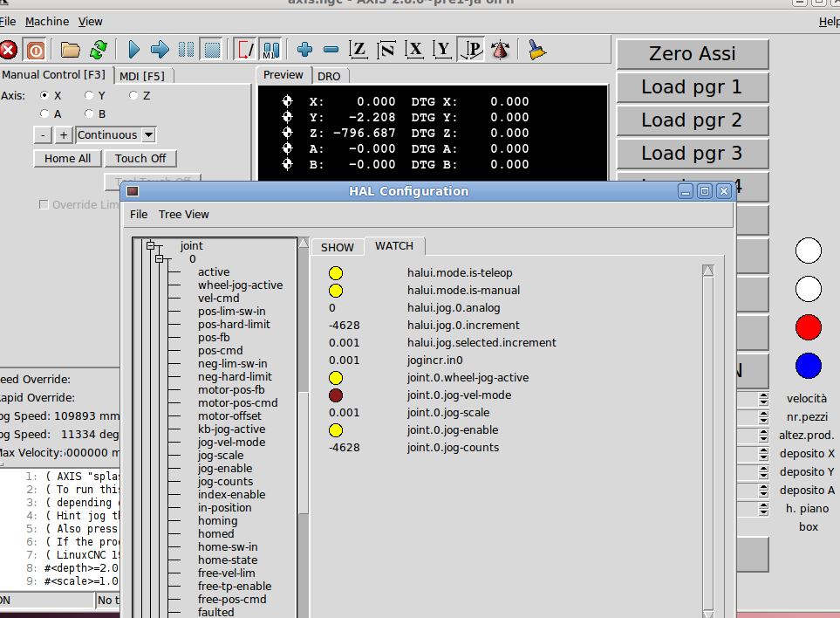Select the X axis radio button
This screenshot has width=840, height=618.
click(45, 95)
